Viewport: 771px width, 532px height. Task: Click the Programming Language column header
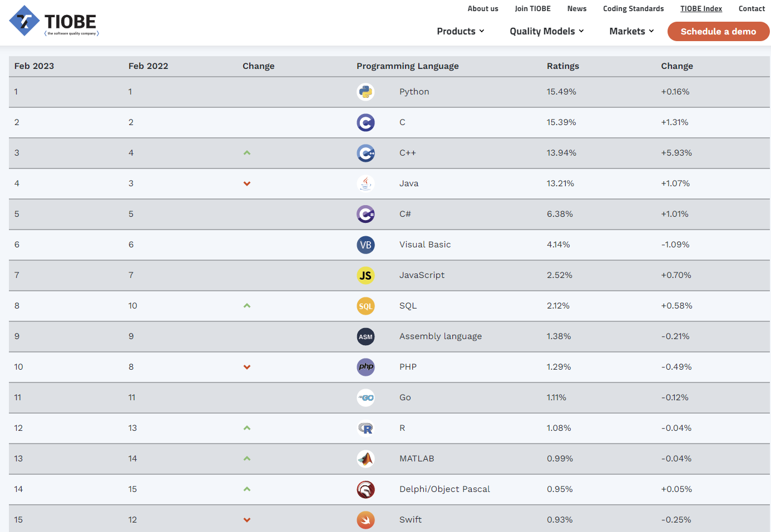pos(408,66)
